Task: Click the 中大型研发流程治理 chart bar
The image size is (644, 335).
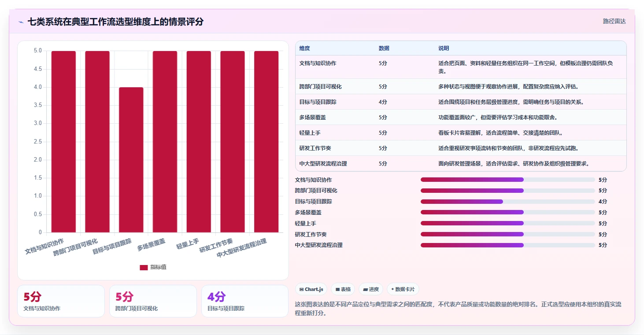Action: 266,142
